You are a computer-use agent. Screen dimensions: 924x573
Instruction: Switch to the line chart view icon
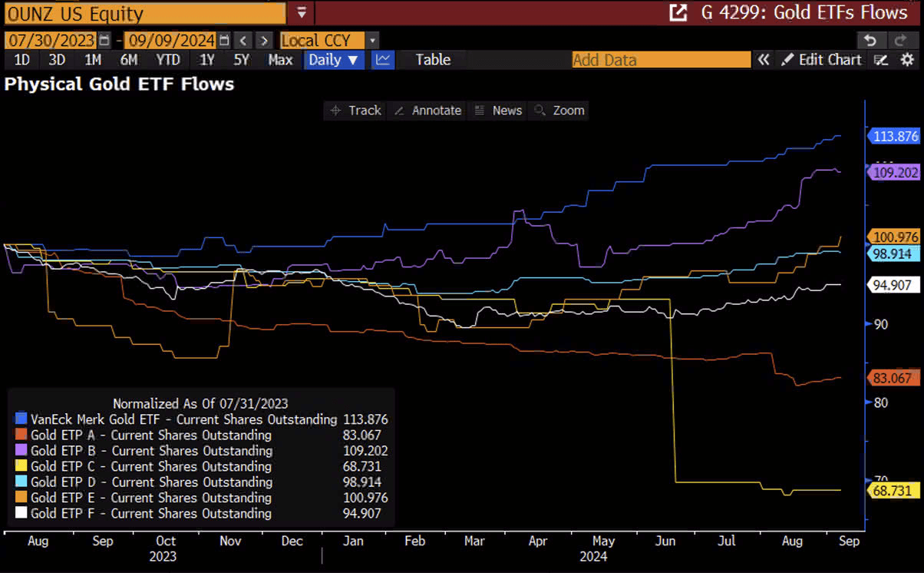tap(383, 60)
